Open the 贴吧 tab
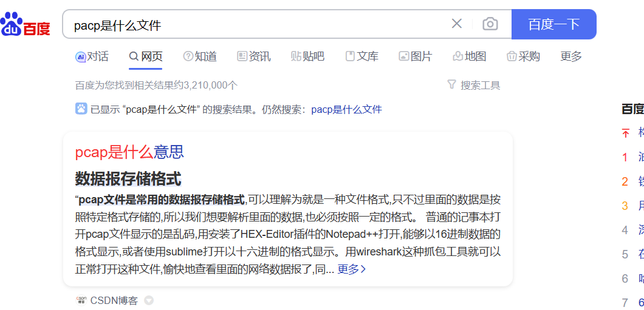This screenshot has height=310, width=644. pyautogui.click(x=307, y=56)
